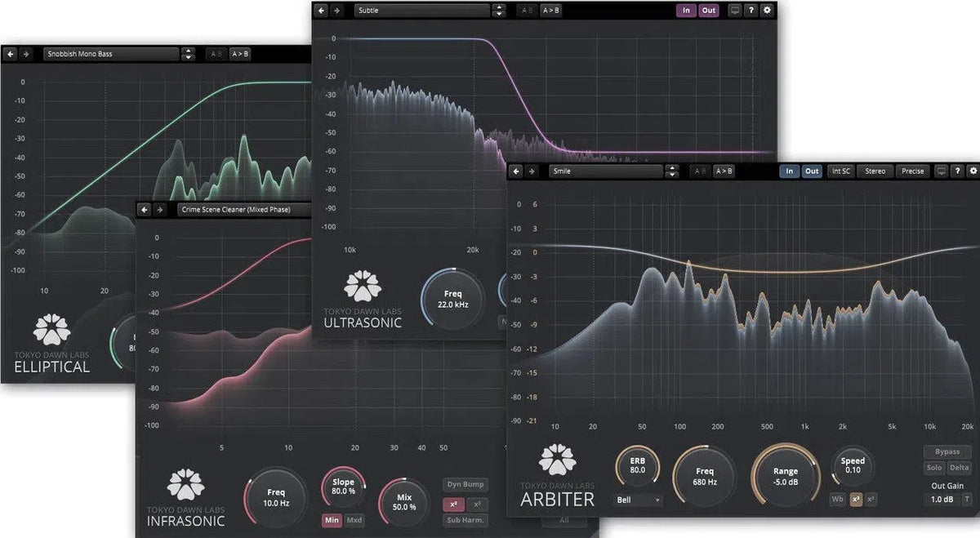Click undo arrow in Elliptical plugin
Viewport: 980px width, 538px height.
[11, 54]
